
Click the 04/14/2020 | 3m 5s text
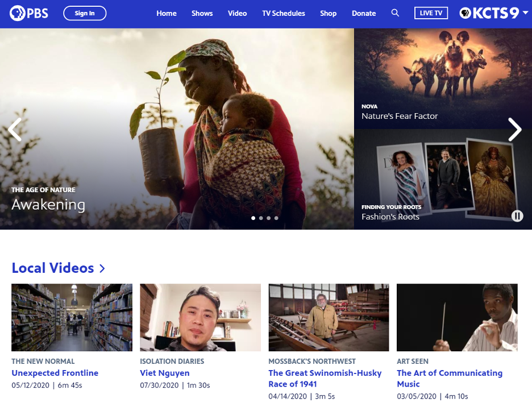tap(302, 396)
